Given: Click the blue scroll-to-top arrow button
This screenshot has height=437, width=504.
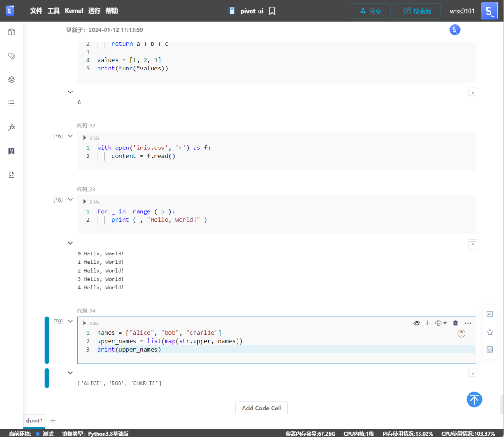Looking at the screenshot, I should click(474, 399).
